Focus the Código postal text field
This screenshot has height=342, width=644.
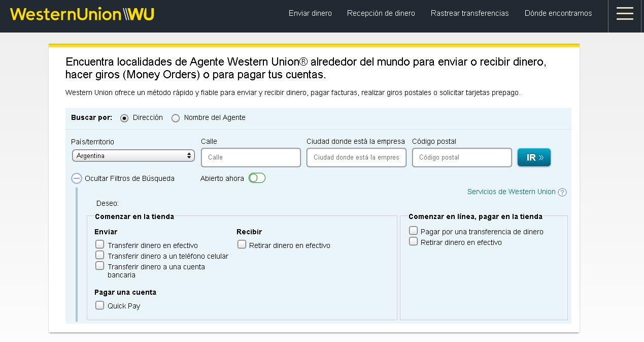462,158
